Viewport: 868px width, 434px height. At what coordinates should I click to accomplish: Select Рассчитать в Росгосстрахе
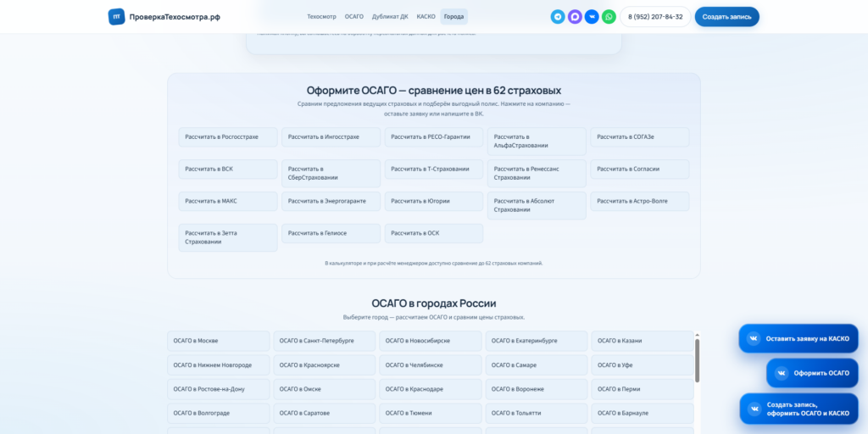228,137
